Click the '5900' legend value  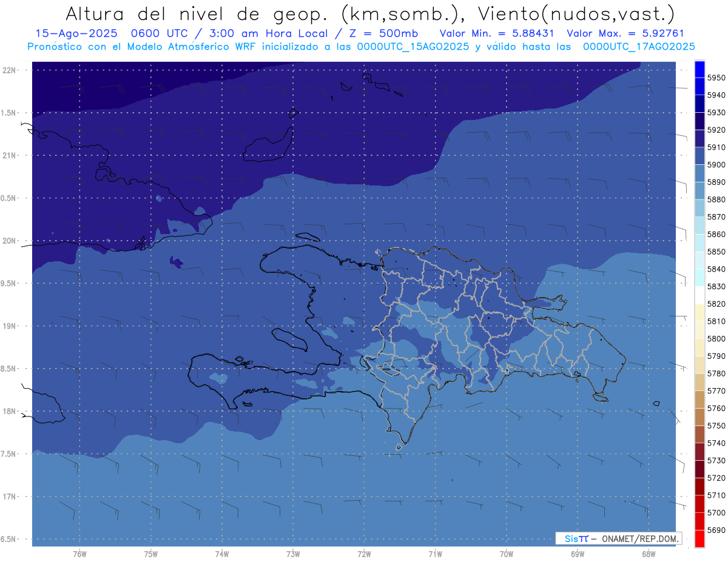(716, 165)
